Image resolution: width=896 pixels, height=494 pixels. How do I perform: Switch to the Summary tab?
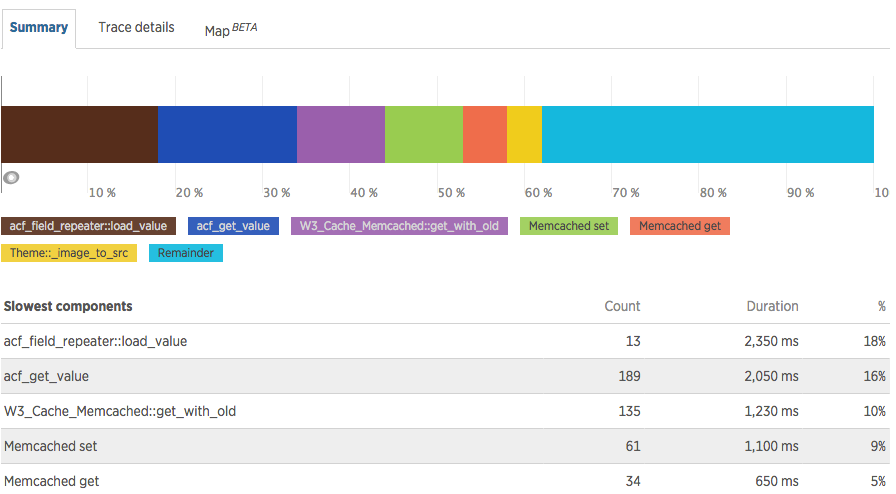click(x=39, y=28)
